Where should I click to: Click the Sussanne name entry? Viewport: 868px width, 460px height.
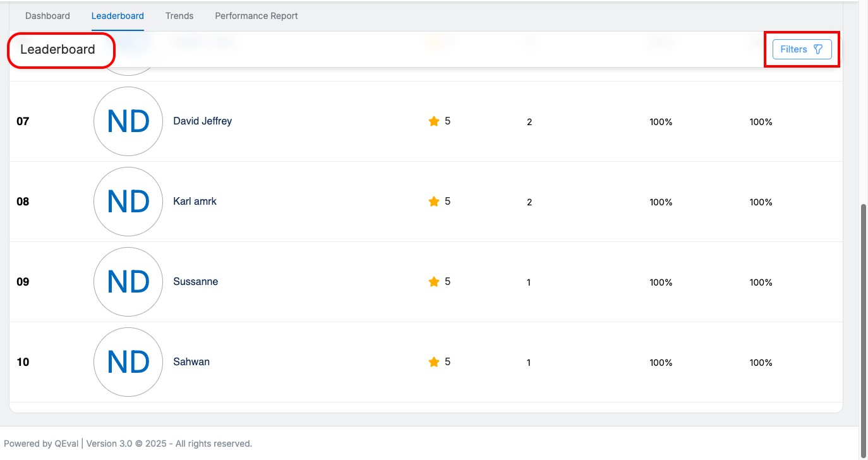[x=195, y=281]
